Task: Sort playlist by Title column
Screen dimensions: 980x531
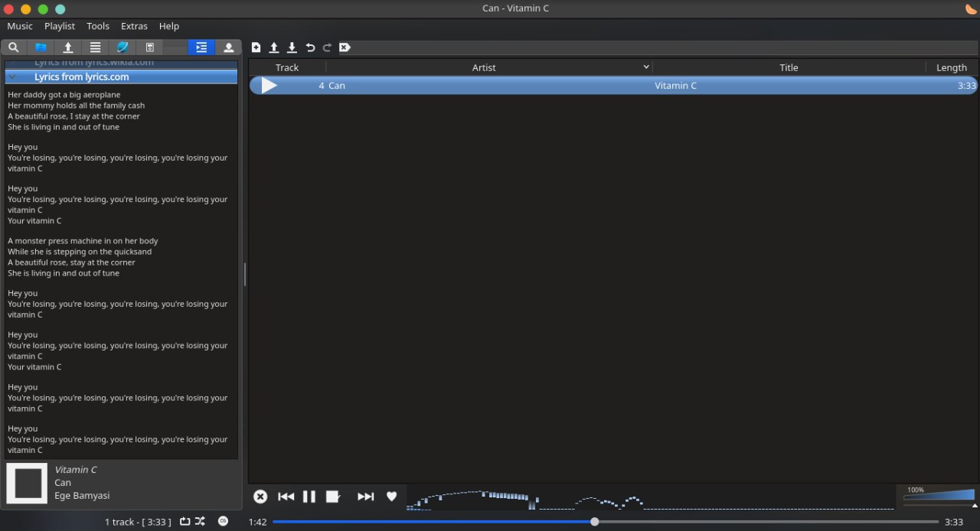Action: 789,67
